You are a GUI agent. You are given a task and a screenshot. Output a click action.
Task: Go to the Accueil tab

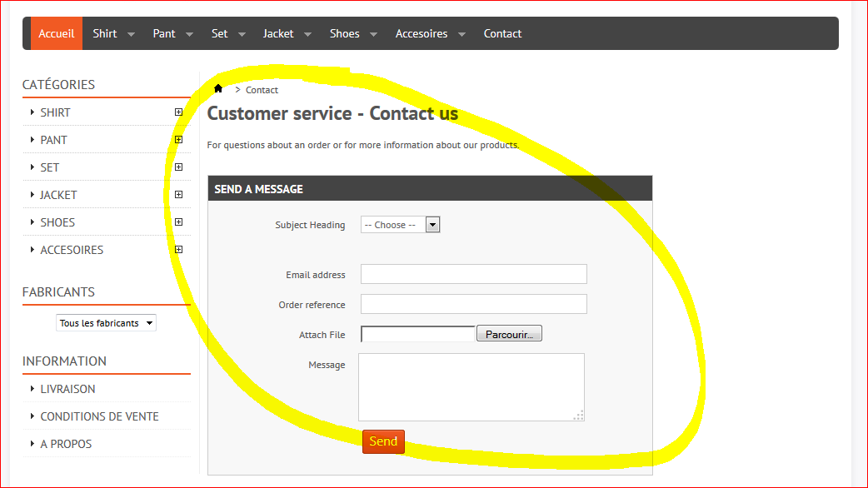57,33
